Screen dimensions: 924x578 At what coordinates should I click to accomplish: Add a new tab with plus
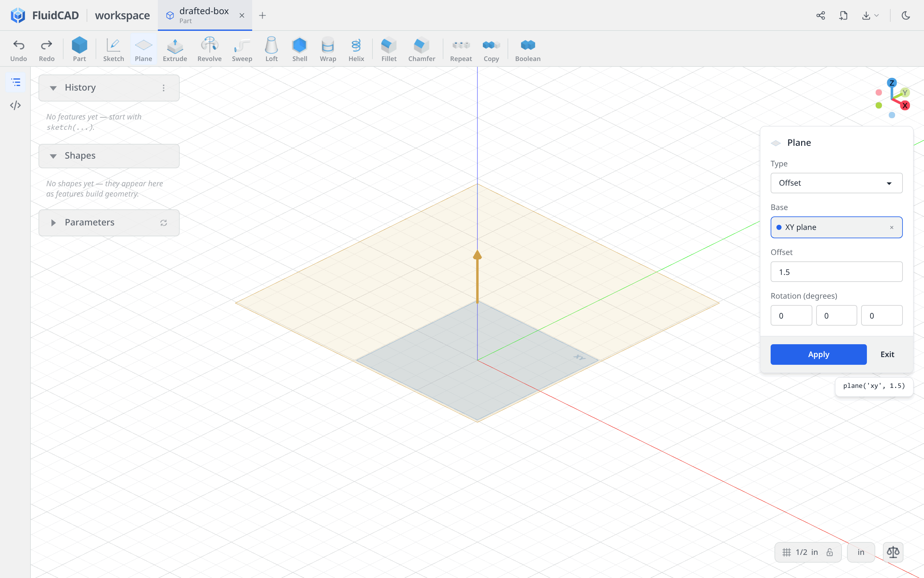tap(262, 15)
